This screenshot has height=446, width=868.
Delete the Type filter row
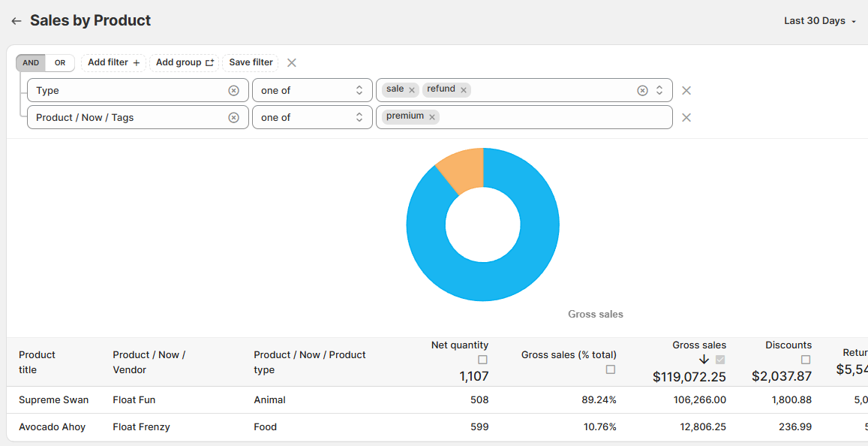(686, 90)
